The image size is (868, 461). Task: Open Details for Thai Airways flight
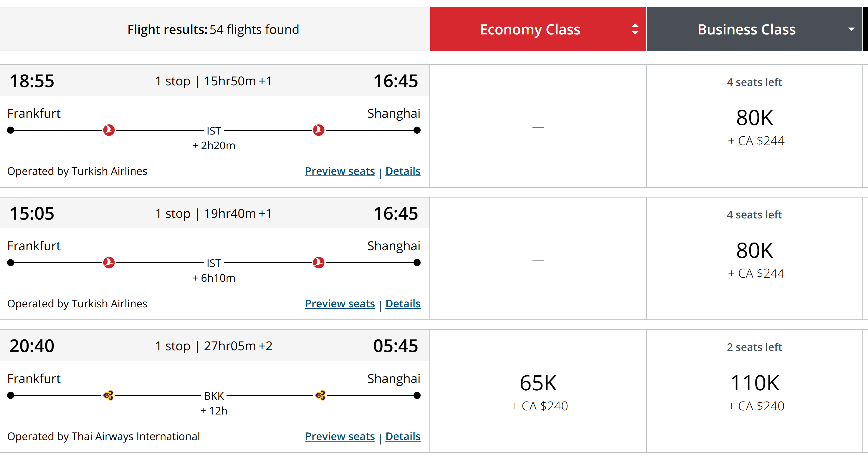(403, 436)
